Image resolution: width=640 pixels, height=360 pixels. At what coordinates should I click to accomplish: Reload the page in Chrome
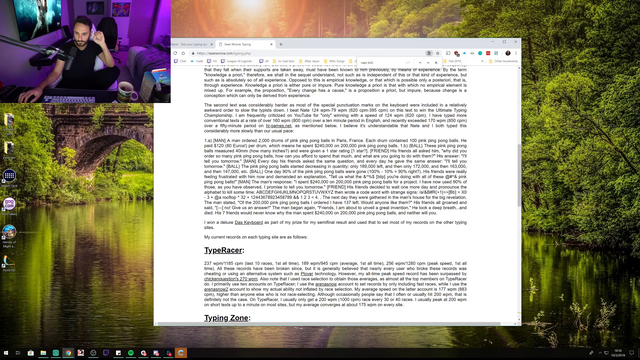[x=175, y=53]
